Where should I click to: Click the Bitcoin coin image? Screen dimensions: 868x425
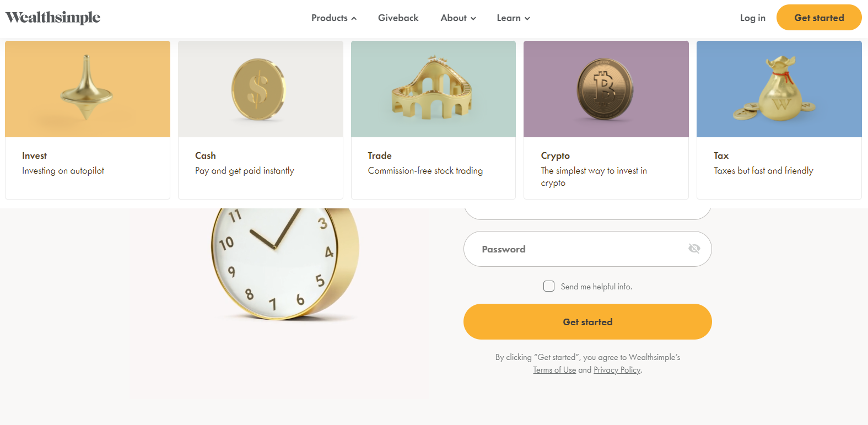pyautogui.click(x=605, y=89)
